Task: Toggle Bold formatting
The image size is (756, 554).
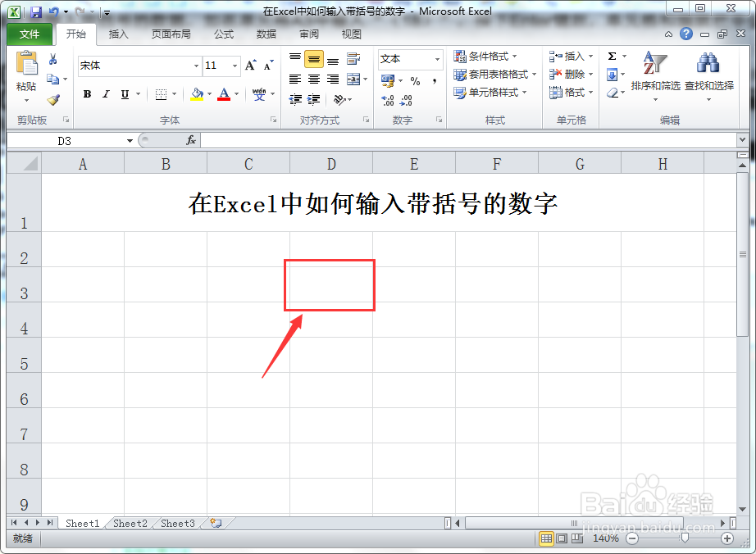Action: 87,94
